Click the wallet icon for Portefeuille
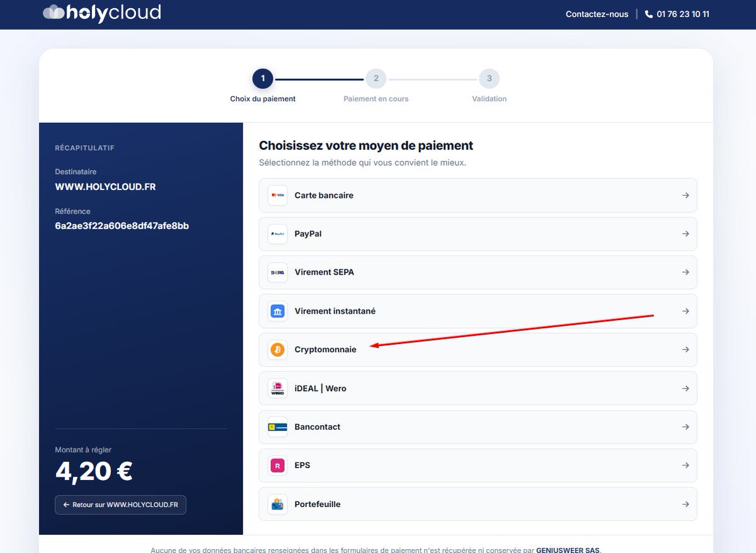Viewport: 756px width, 553px height. [278, 504]
